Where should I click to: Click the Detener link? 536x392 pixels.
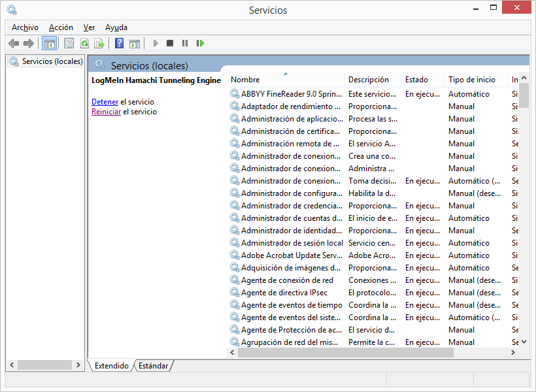point(105,102)
